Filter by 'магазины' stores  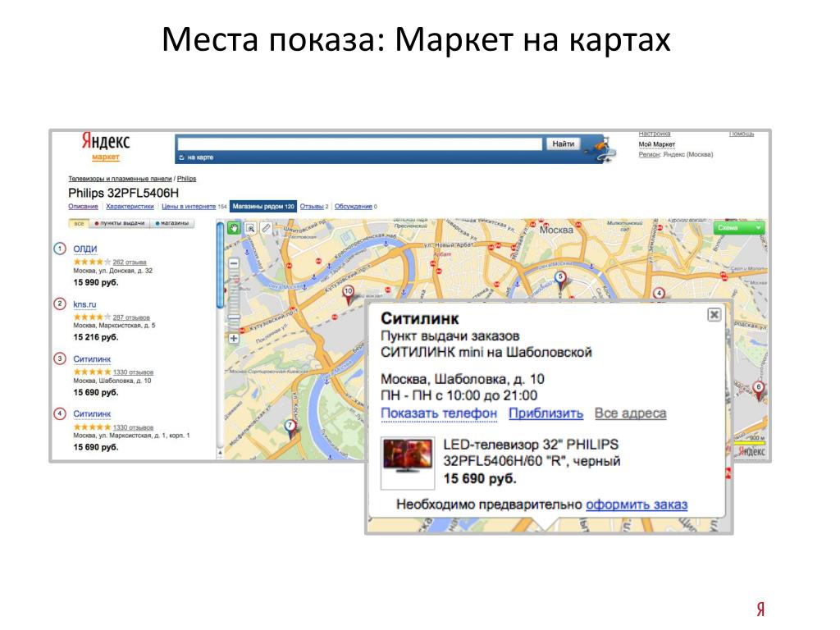coord(172,223)
